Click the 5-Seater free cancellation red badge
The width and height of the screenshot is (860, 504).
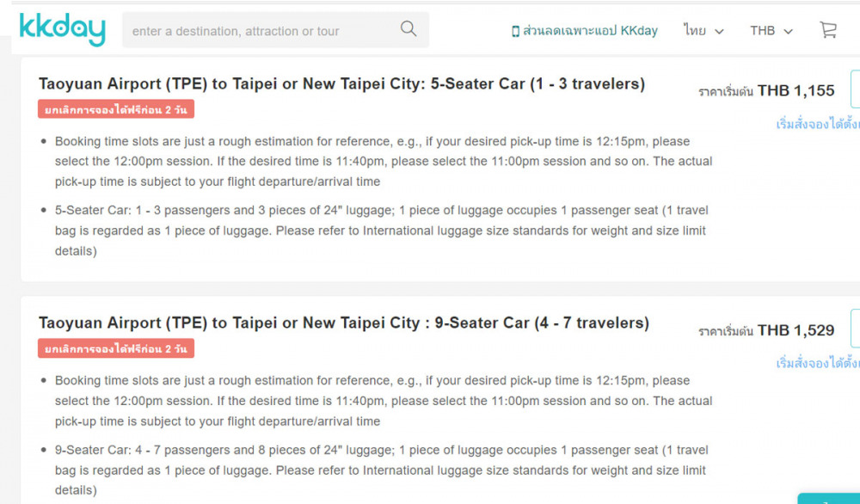pos(116,109)
